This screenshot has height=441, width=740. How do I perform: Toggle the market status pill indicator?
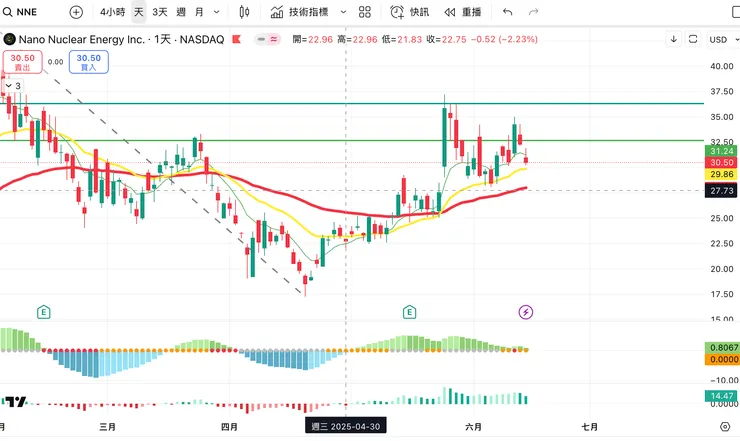(268, 39)
